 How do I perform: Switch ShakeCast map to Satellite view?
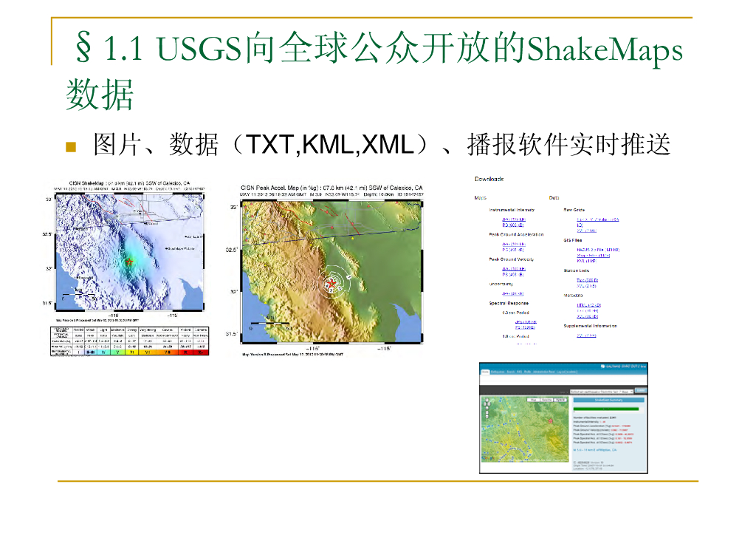[x=546, y=400]
